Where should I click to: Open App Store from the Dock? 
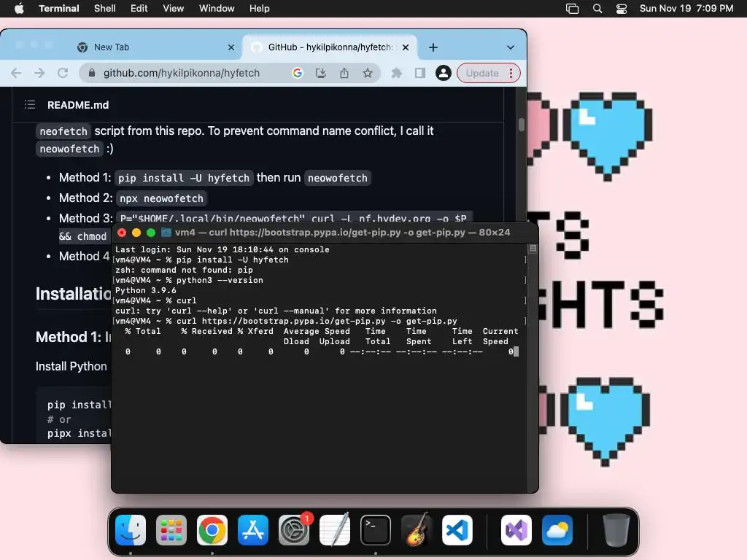(x=253, y=529)
